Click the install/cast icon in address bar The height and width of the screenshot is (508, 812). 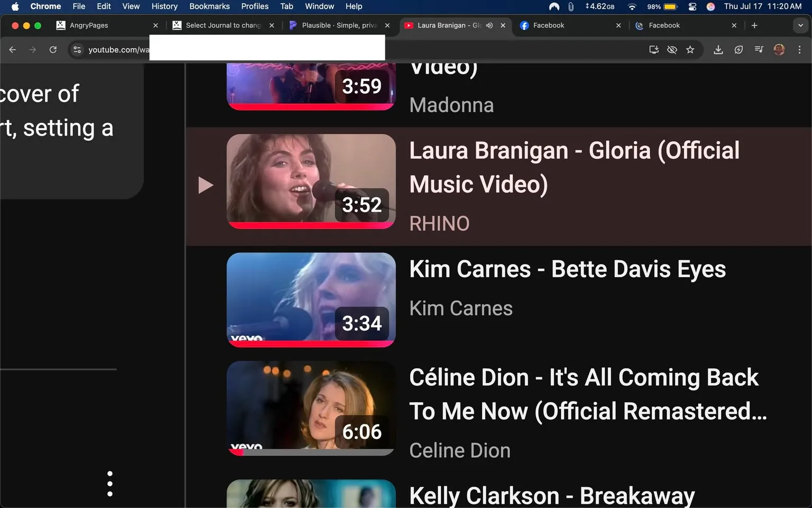tap(653, 49)
